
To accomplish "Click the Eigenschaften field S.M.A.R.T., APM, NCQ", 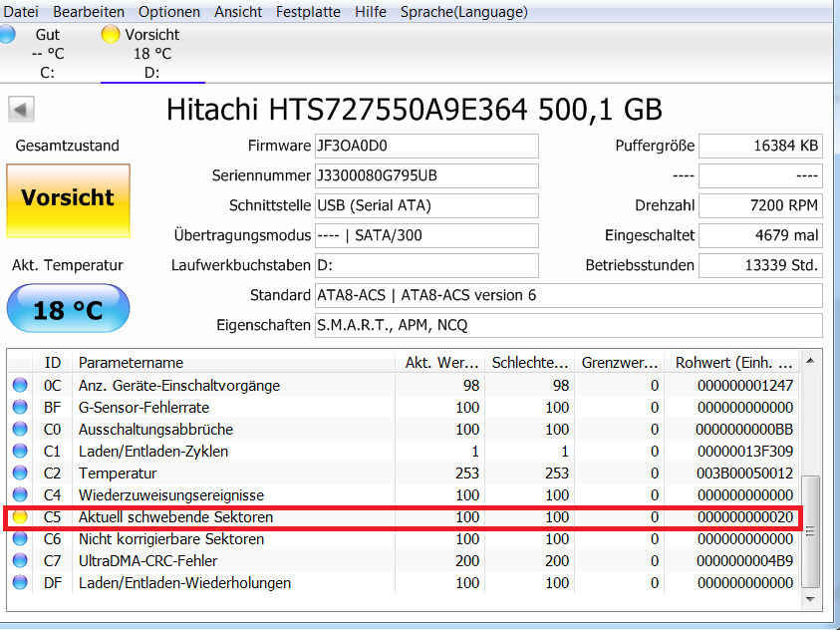I will point(568,325).
